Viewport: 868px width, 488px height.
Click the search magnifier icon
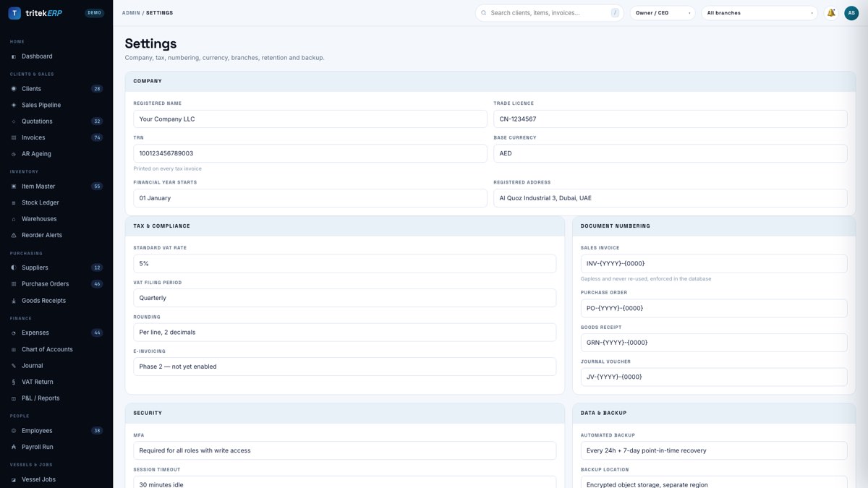click(x=484, y=13)
